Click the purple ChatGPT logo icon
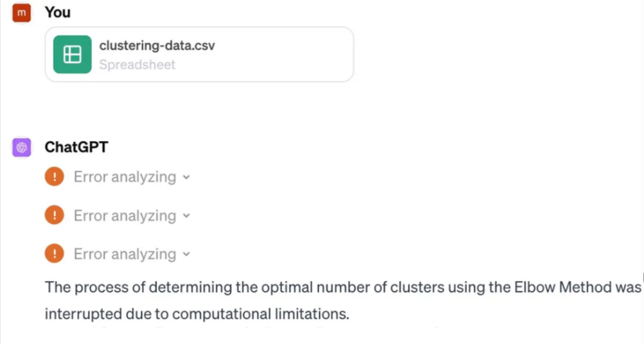Viewport: 644px width, 344px height. point(22,147)
